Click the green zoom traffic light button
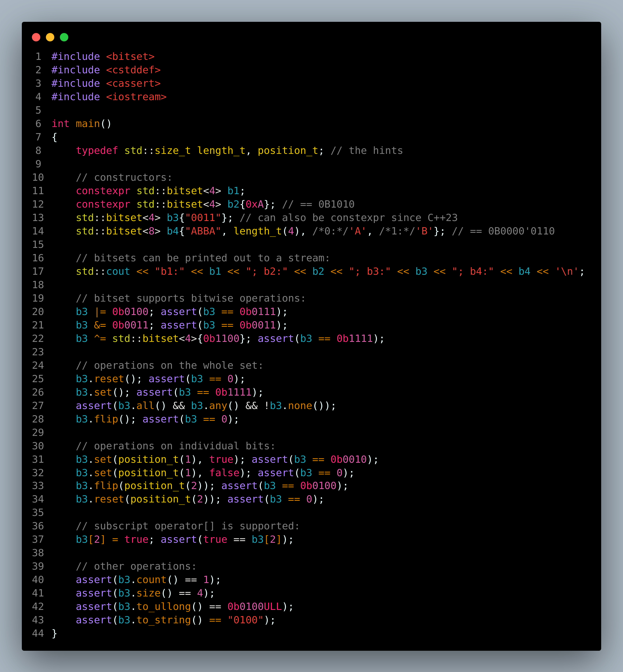Screen dimensions: 623x672 click(64, 37)
